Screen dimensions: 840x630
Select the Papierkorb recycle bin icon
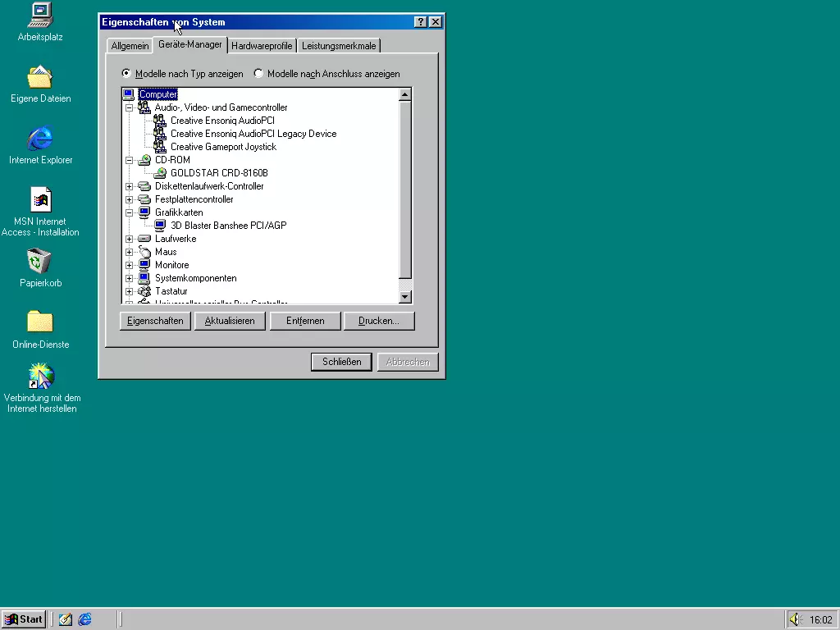pos(39,262)
